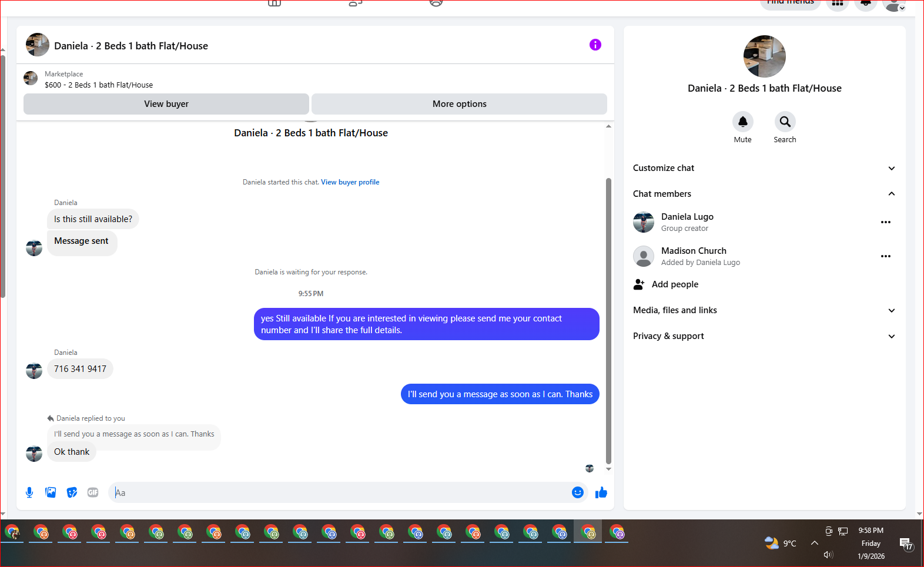Click the blue 'yes Still available' message bubble
This screenshot has height=567, width=924.
pyautogui.click(x=427, y=324)
